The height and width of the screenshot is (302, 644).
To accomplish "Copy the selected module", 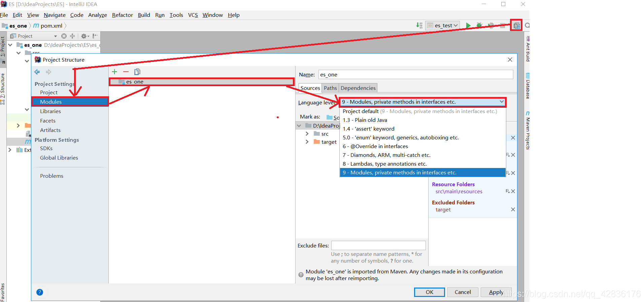I will coord(137,72).
